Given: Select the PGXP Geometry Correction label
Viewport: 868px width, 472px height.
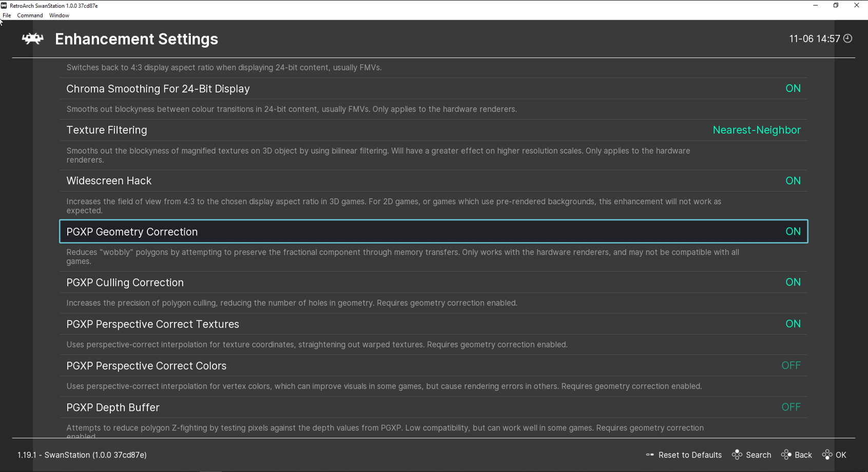Looking at the screenshot, I should tap(132, 232).
